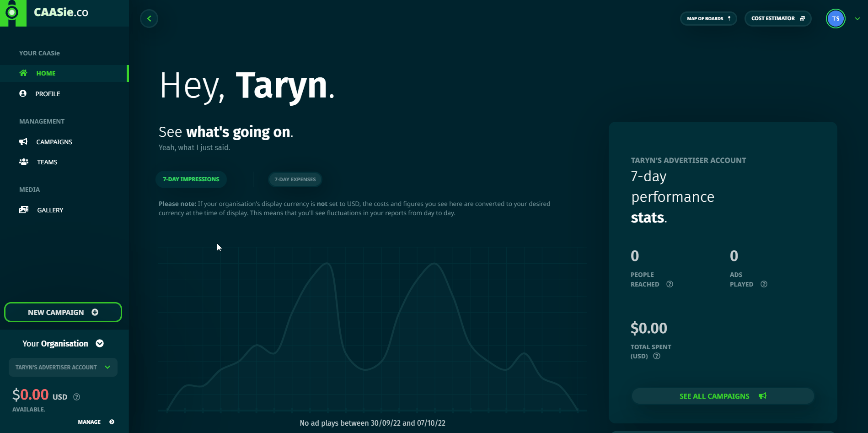
Task: Click the TS user avatar
Action: (x=836, y=19)
